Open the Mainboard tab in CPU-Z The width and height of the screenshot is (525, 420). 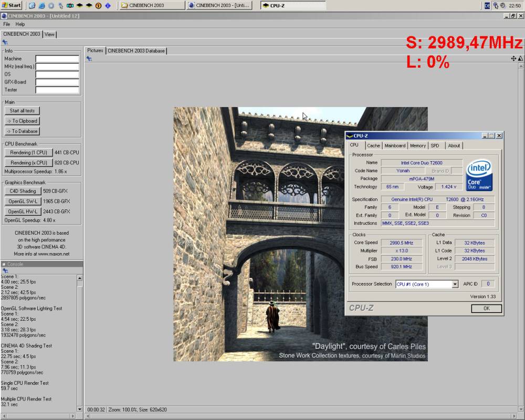click(x=395, y=145)
